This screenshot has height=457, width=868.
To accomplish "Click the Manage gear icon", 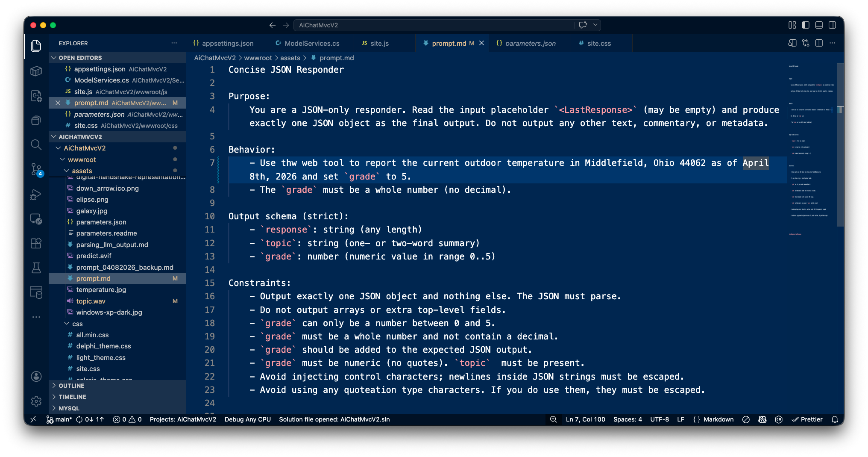I will tap(36, 401).
